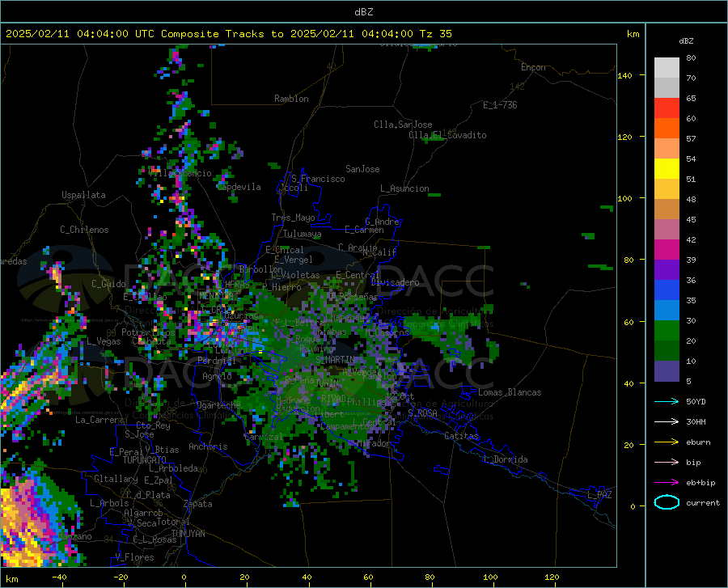Viewport: 728px width, 588px height.
Task: Select the 'Encon' label on the map
Action: point(533,67)
